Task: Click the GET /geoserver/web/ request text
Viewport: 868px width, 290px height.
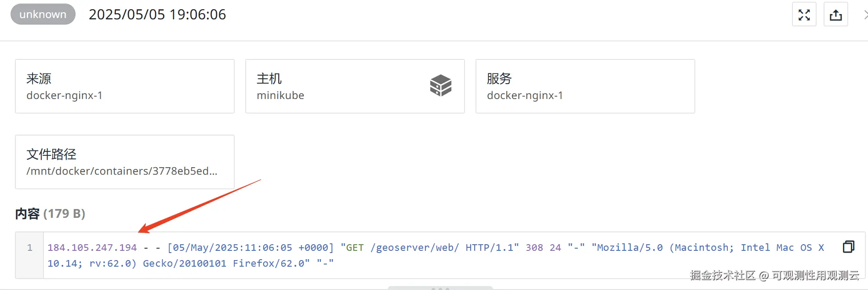Action: coord(402,248)
